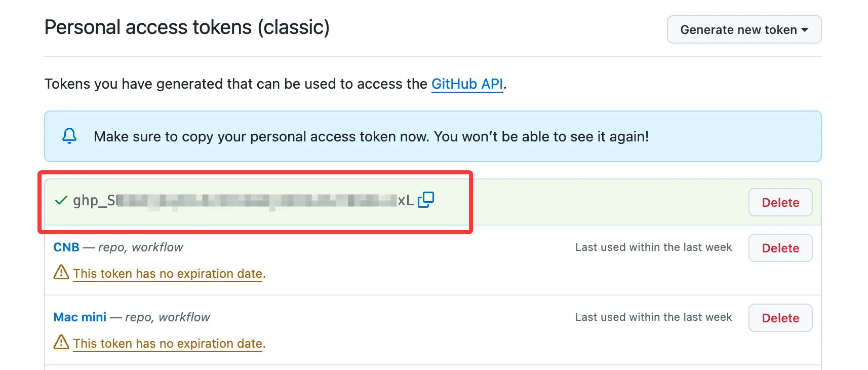Image resolution: width=868 pixels, height=370 pixels.
Task: Open the CNB token settings
Action: tap(66, 247)
